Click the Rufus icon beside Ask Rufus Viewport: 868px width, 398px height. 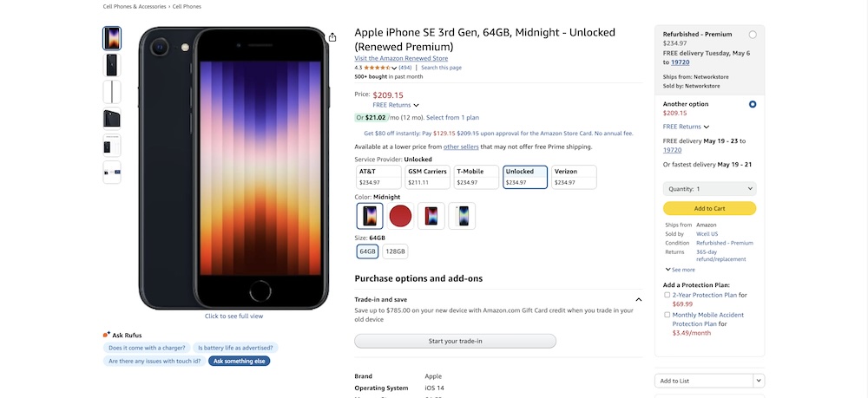tap(106, 335)
